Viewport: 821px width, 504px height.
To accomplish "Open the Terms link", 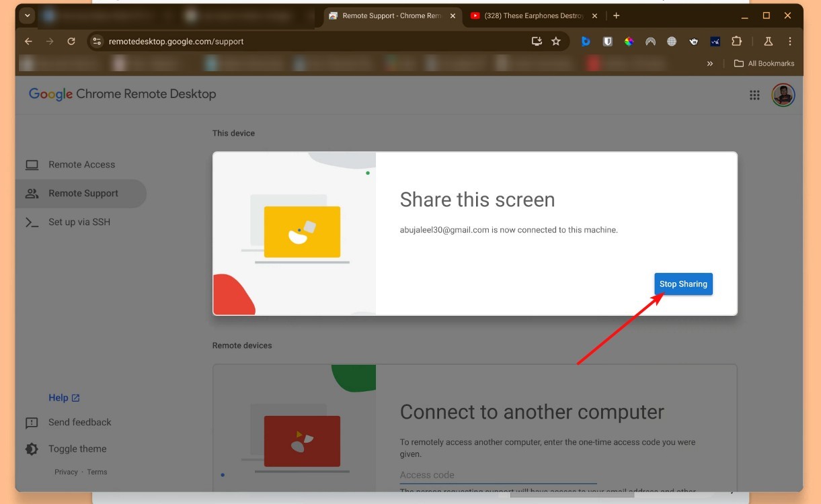I will coord(97,472).
